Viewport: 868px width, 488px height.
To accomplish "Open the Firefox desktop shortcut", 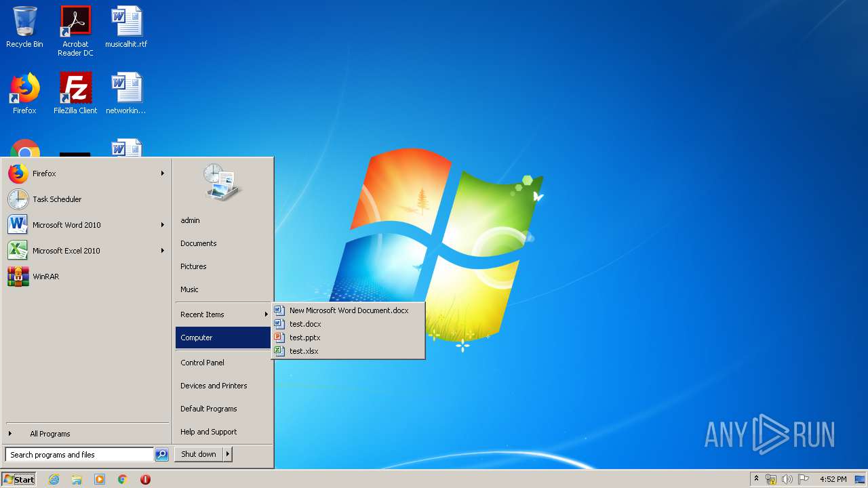I will coord(24,94).
